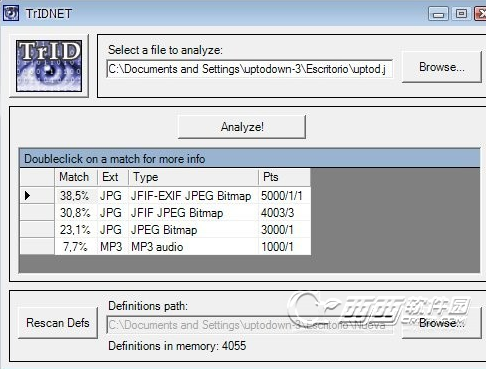The image size is (486, 369).
Task: Click the 4003/3 points cell
Action: pyautogui.click(x=284, y=212)
